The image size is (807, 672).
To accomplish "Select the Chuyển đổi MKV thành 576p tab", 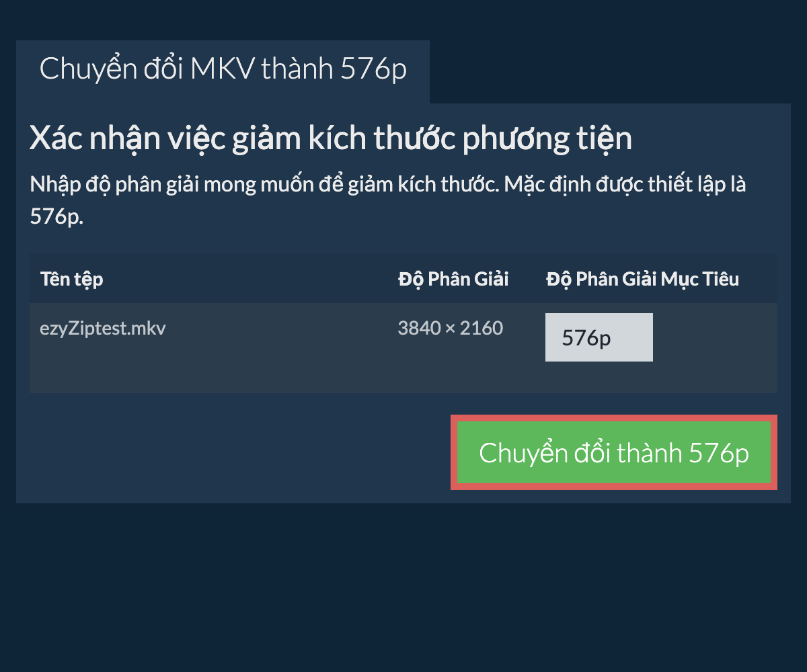I will click(223, 71).
